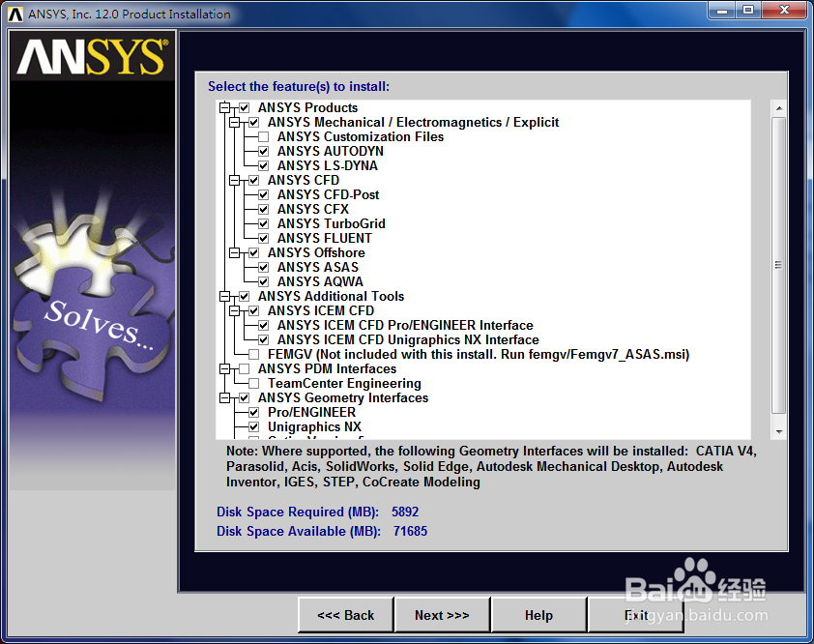Close the ANSYS installation window

pos(784,11)
